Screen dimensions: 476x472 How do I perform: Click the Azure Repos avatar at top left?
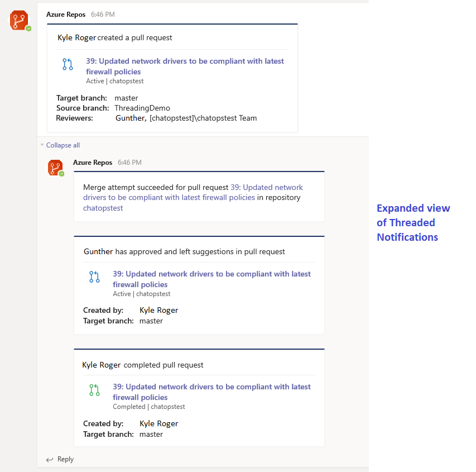click(19, 20)
